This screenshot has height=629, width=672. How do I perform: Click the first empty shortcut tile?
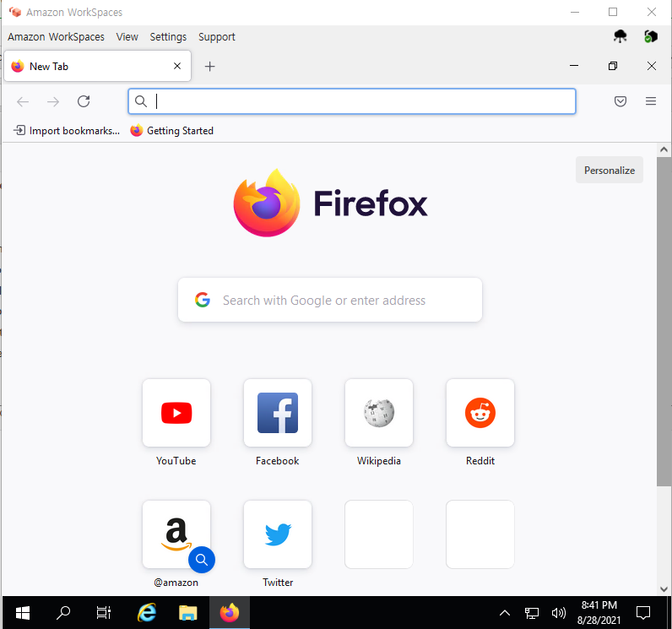[379, 534]
